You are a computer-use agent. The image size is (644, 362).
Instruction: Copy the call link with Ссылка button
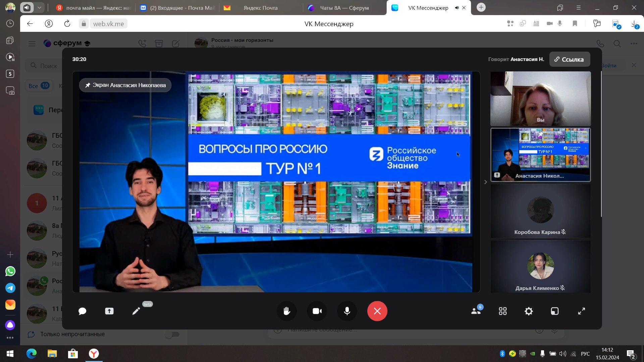pyautogui.click(x=570, y=59)
